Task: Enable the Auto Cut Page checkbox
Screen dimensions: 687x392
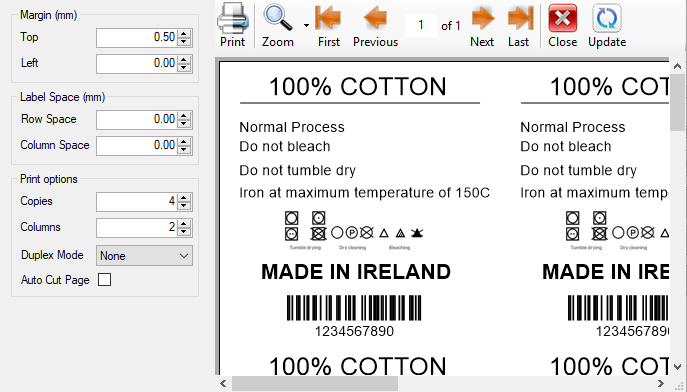Action: click(x=104, y=279)
